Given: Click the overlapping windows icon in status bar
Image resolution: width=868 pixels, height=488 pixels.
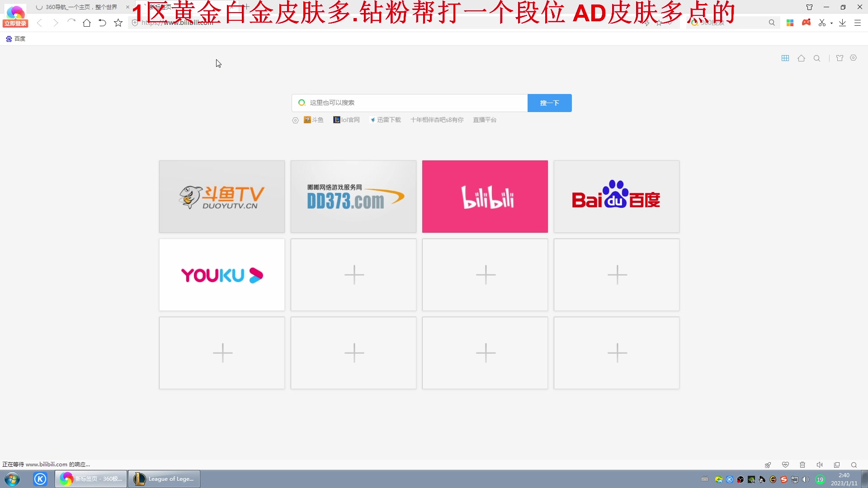Looking at the screenshot, I should coord(837,465).
